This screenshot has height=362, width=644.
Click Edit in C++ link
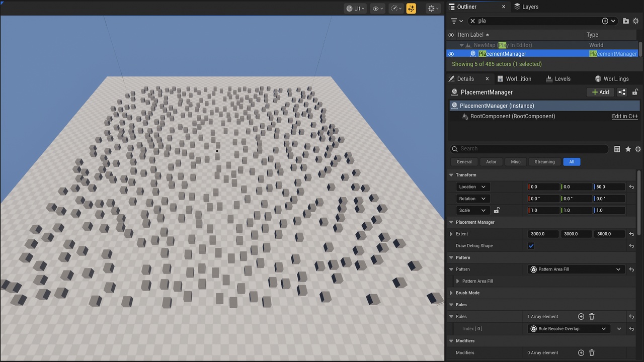tap(625, 116)
